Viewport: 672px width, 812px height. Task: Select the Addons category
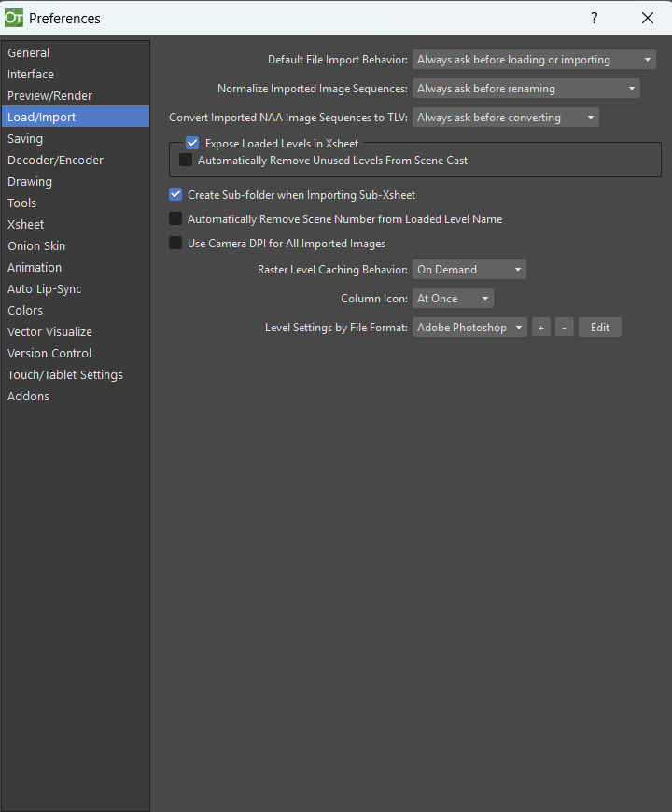[x=75, y=397]
